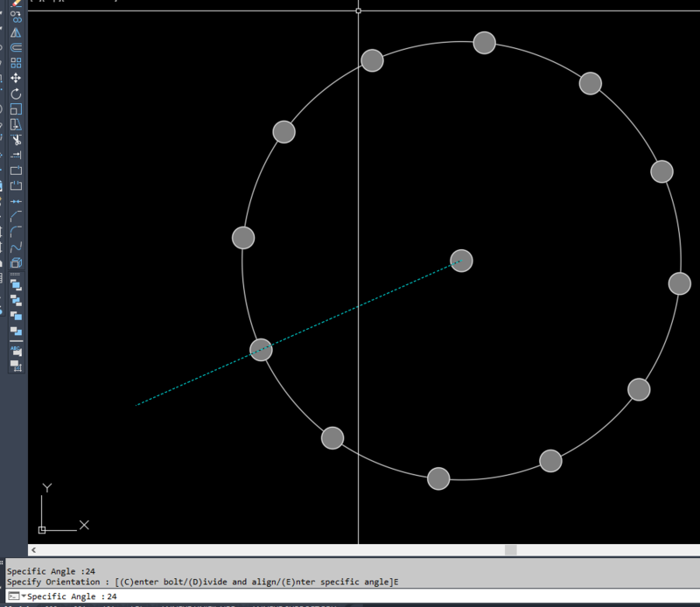Click the 'Specify Orientation' history line
The image size is (700, 607).
[x=202, y=582]
